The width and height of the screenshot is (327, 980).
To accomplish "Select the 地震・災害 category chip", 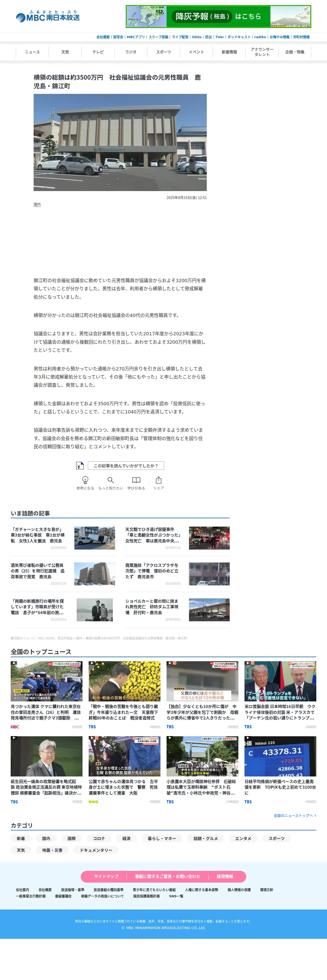I will pyautogui.click(x=52, y=850).
